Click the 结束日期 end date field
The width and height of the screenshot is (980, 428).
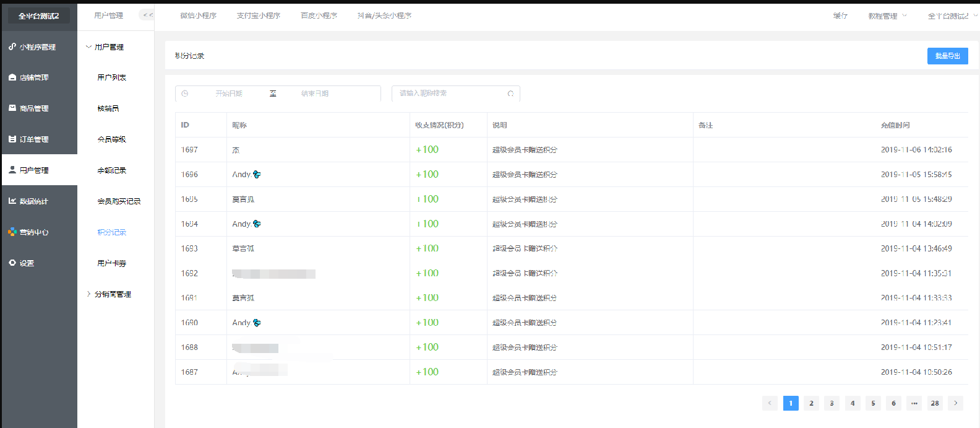pyautogui.click(x=315, y=94)
